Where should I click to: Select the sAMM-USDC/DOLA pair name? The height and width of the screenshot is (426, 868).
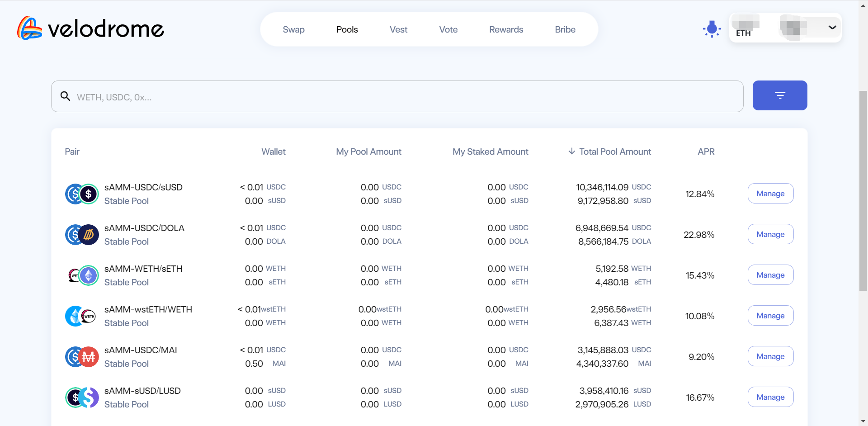click(144, 228)
